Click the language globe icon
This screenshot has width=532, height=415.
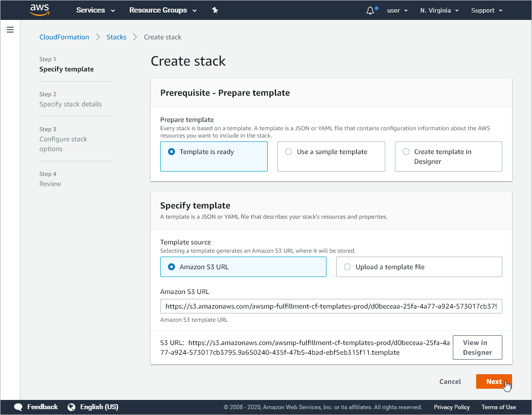coord(72,407)
